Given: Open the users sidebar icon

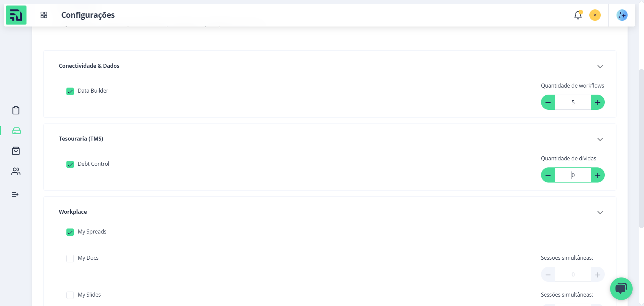Looking at the screenshot, I should (16, 171).
